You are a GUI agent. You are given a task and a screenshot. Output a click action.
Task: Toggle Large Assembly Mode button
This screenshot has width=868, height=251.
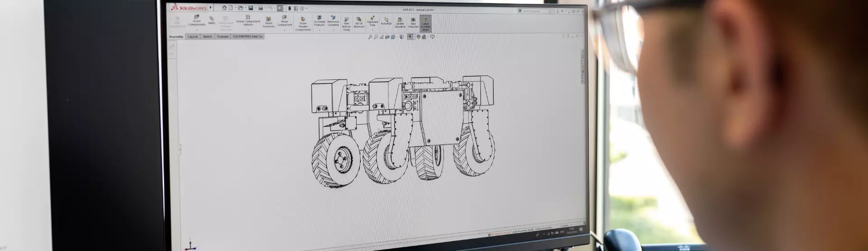coord(425,23)
